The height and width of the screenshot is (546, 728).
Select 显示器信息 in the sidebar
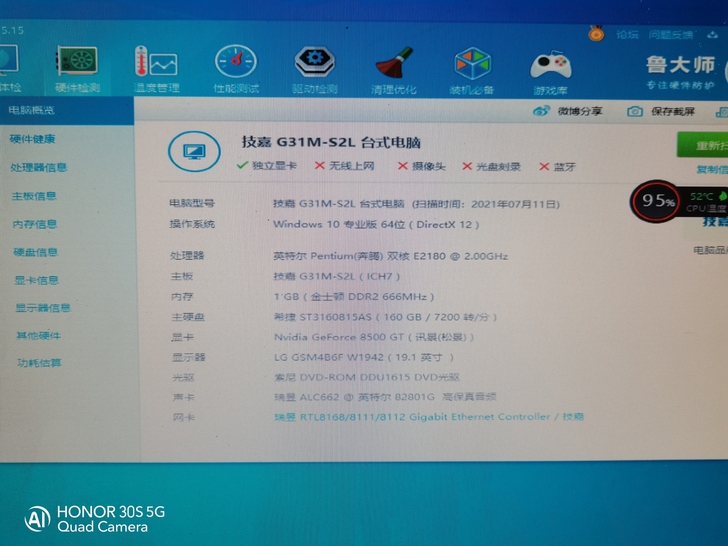pyautogui.click(x=43, y=308)
